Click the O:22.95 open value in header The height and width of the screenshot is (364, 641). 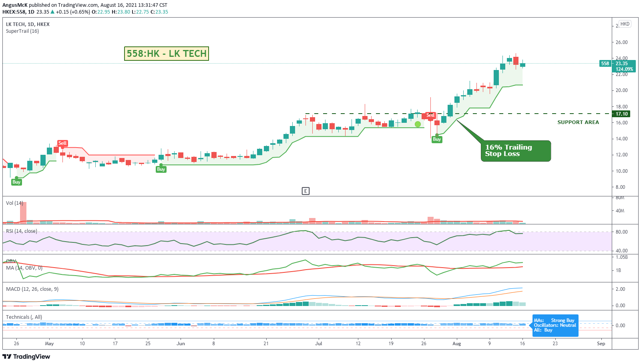point(101,12)
